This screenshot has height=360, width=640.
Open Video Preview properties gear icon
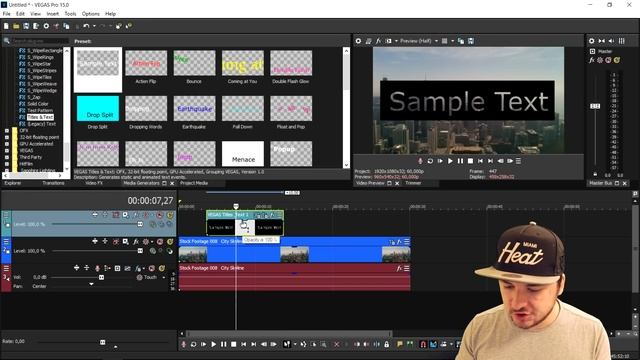point(358,41)
